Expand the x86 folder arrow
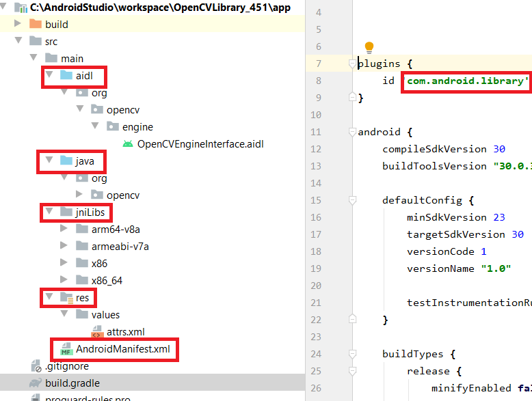532x401 pixels. [x=64, y=262]
